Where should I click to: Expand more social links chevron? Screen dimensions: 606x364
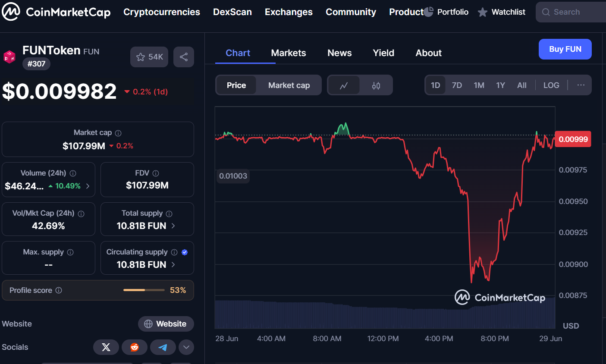186,347
